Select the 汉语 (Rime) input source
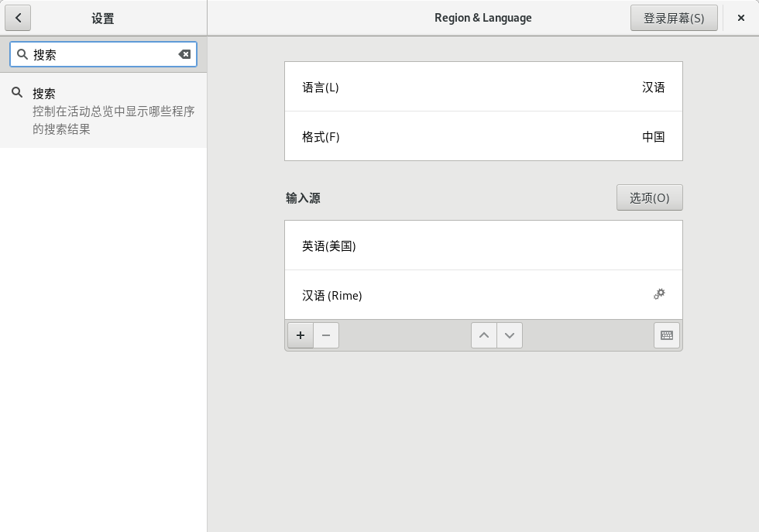 [465, 295]
